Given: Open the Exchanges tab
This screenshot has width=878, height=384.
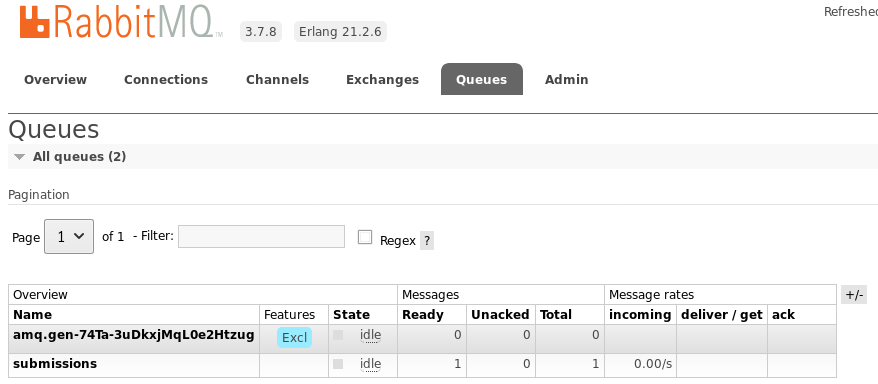Looking at the screenshot, I should click(x=382, y=79).
